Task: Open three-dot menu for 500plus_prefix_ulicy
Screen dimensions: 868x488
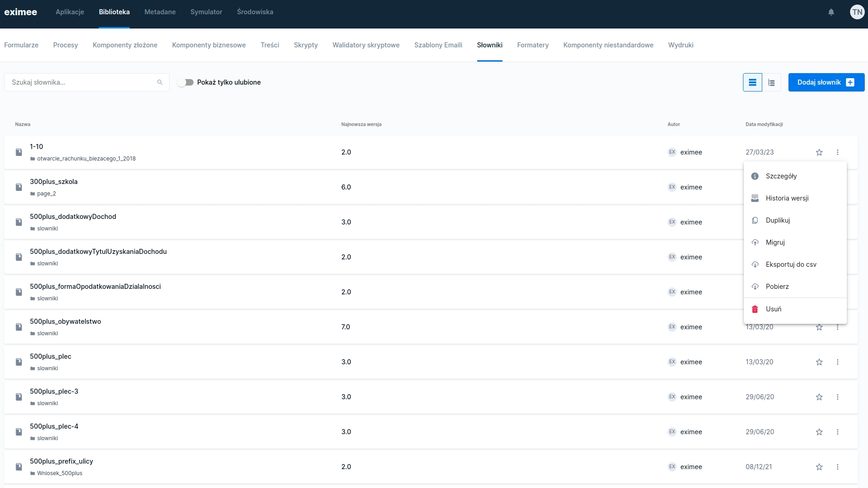Action: [x=837, y=467]
